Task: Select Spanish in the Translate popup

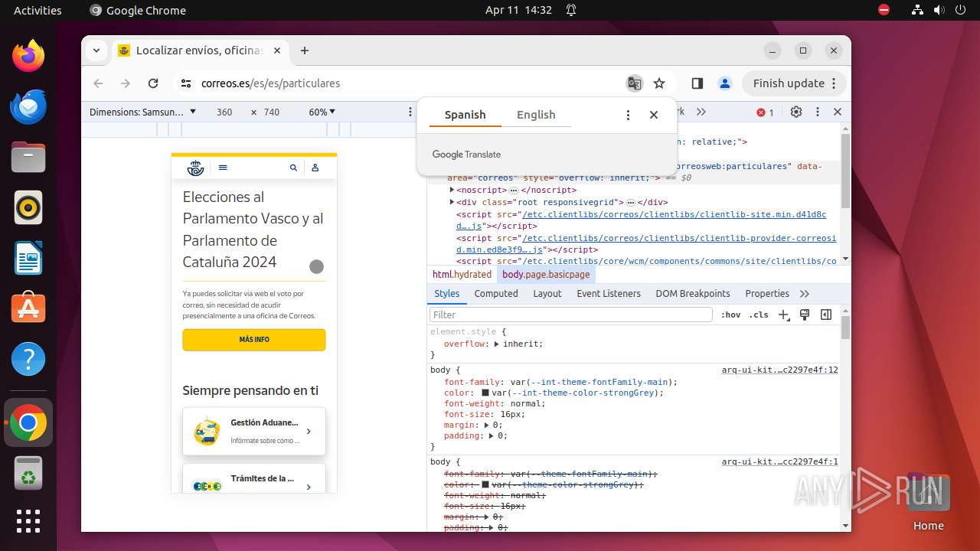Action: [465, 115]
